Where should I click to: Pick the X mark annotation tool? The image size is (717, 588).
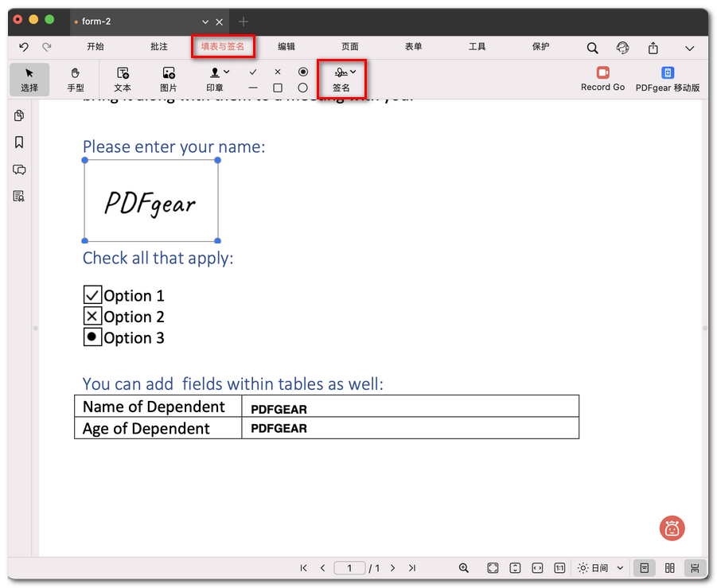[x=279, y=72]
